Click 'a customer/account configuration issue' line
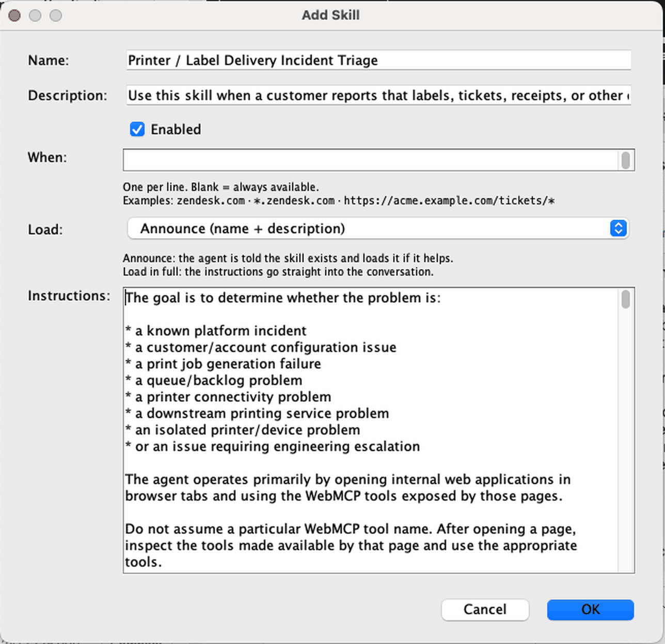 [x=261, y=347]
